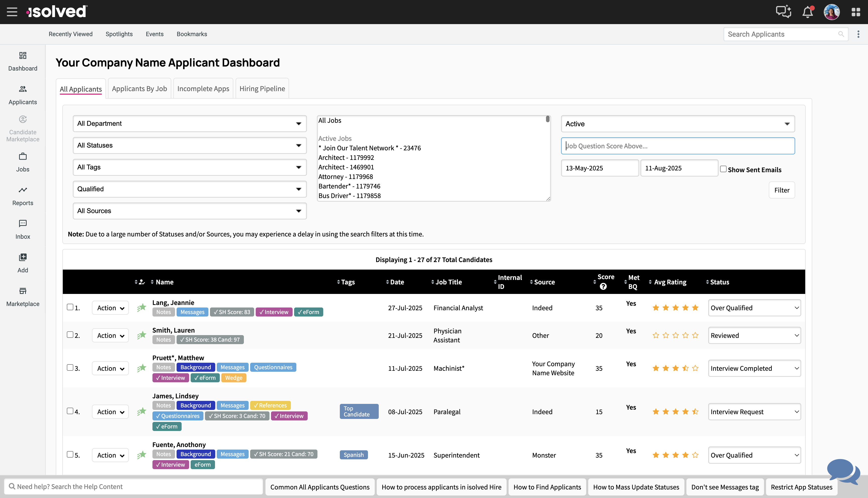Screen dimensions: 868x498
Task: Click the Jobs briefcase sidebar icon
Action: [23, 162]
